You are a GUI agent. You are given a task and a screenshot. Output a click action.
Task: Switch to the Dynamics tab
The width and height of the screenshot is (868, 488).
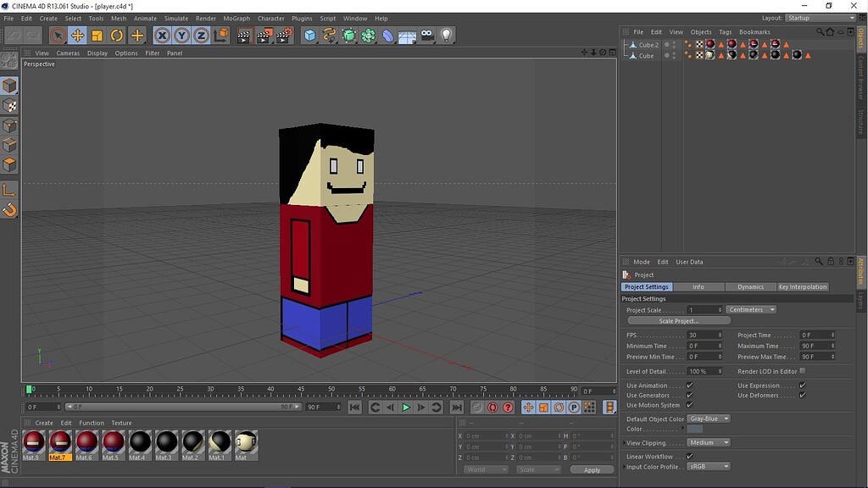(x=750, y=287)
